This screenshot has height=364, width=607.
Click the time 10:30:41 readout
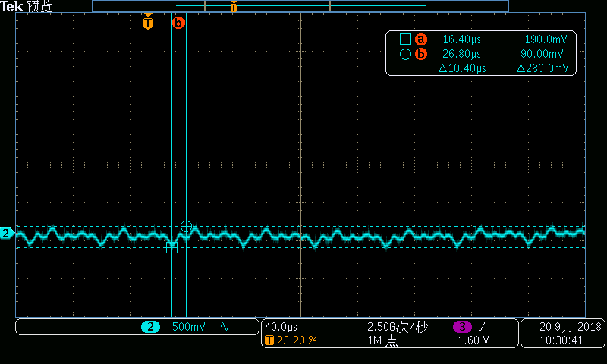(561, 340)
